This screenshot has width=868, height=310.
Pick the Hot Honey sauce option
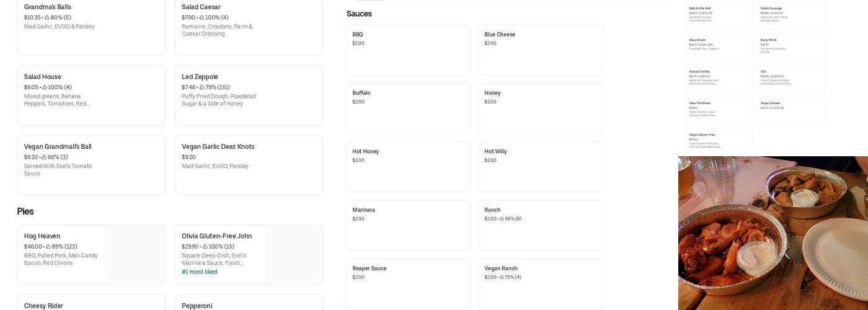(x=408, y=166)
